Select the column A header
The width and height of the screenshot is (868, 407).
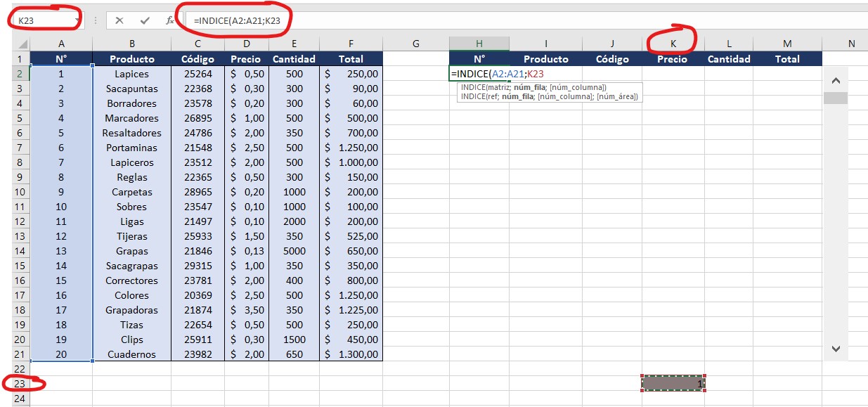pyautogui.click(x=61, y=44)
